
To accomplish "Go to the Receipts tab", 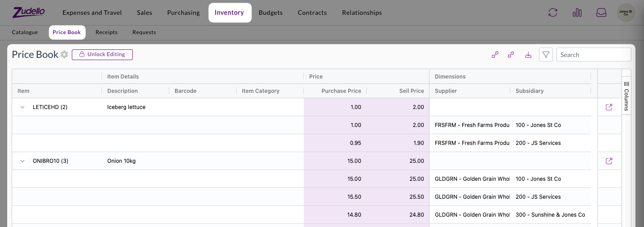I will (x=106, y=32).
